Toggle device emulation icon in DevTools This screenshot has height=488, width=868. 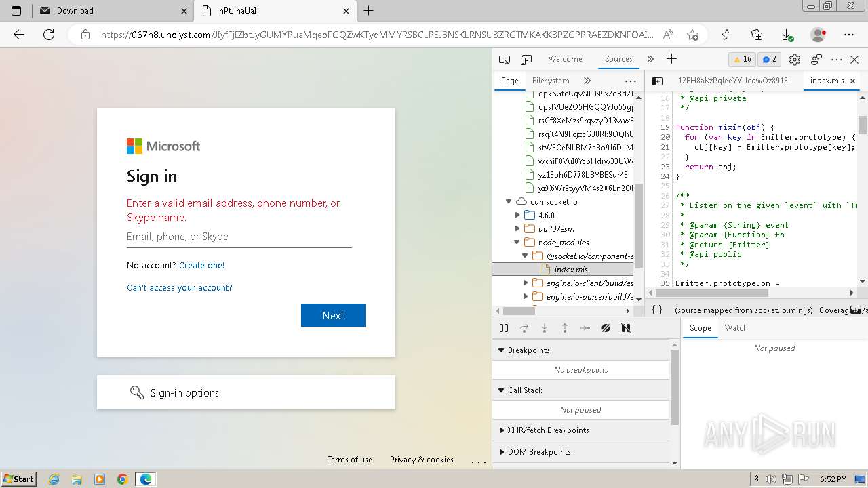pos(526,59)
